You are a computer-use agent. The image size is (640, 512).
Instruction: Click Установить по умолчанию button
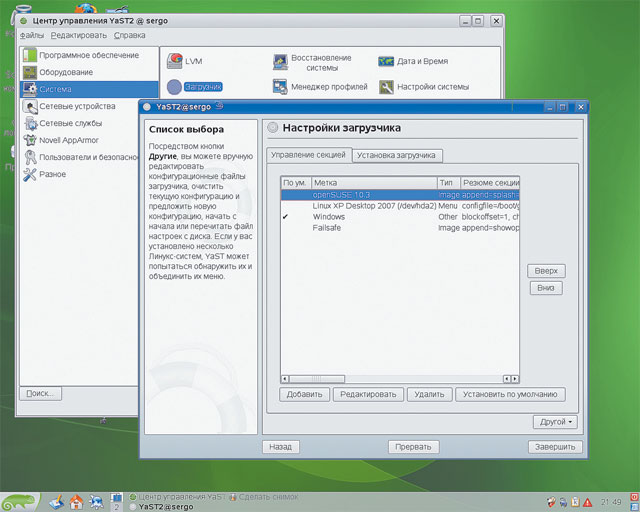point(510,394)
